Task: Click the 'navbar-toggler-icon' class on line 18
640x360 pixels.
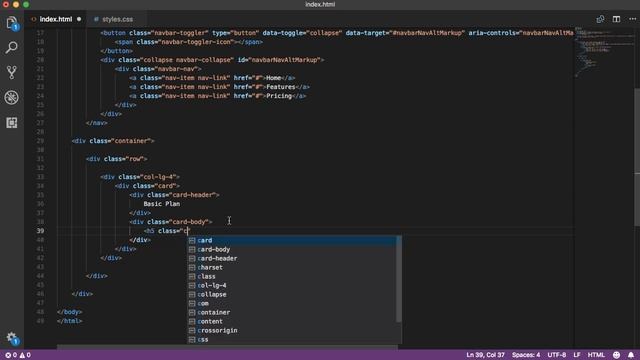Action: (198, 42)
